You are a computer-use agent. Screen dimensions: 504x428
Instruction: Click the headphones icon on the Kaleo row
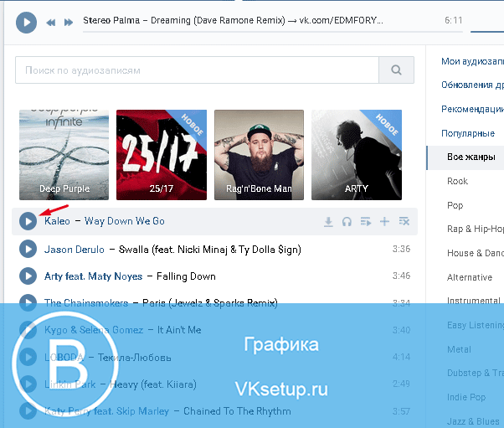347,222
